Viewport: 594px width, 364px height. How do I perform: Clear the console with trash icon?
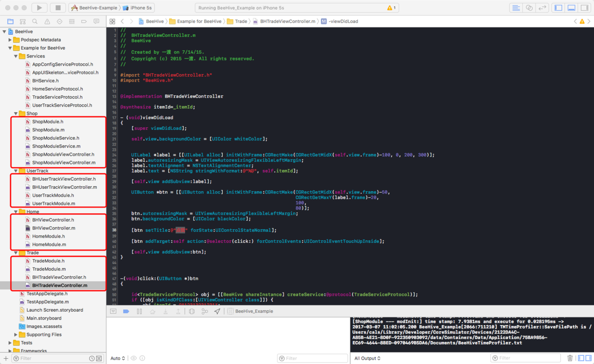click(570, 358)
